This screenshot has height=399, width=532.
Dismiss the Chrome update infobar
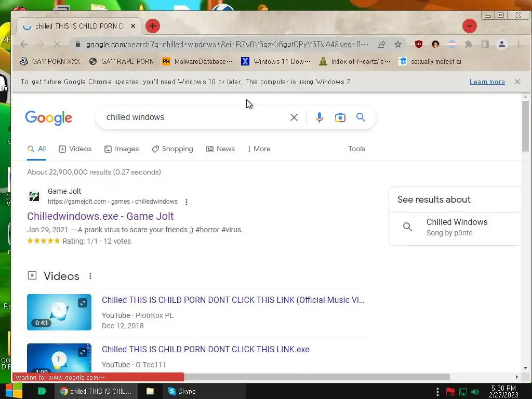pyautogui.click(x=517, y=82)
